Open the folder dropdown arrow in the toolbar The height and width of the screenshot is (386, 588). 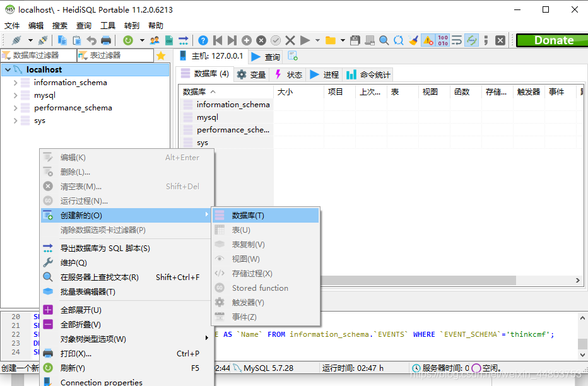(342, 40)
